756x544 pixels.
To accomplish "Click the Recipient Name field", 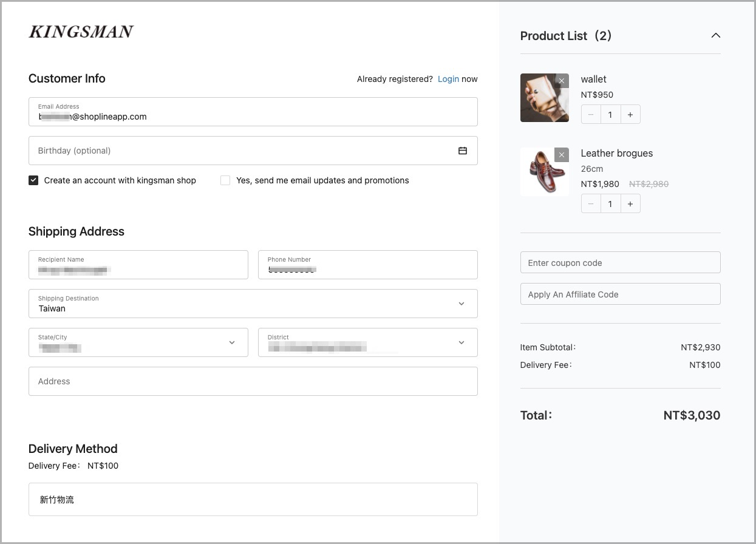I will pos(138,265).
